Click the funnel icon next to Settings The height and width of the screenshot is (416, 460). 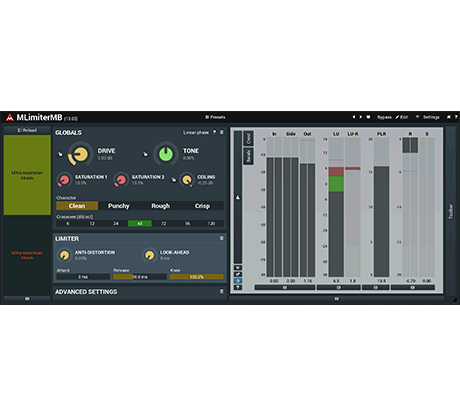(417, 117)
